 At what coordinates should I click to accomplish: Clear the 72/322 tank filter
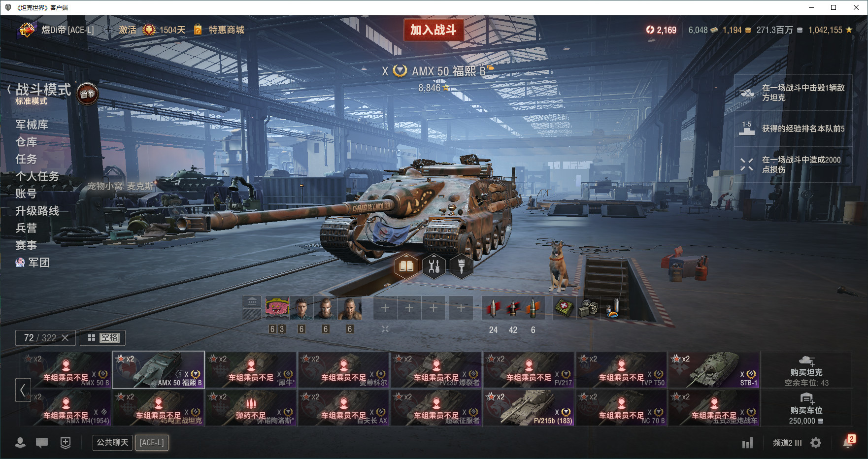[x=65, y=338]
